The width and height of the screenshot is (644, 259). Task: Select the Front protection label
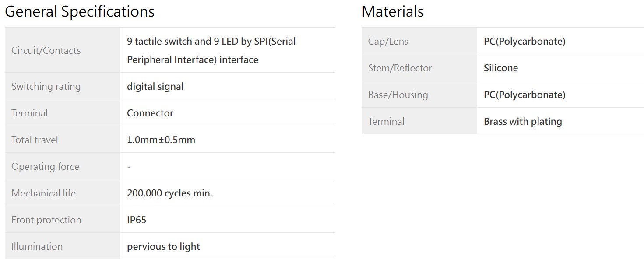[x=46, y=220]
